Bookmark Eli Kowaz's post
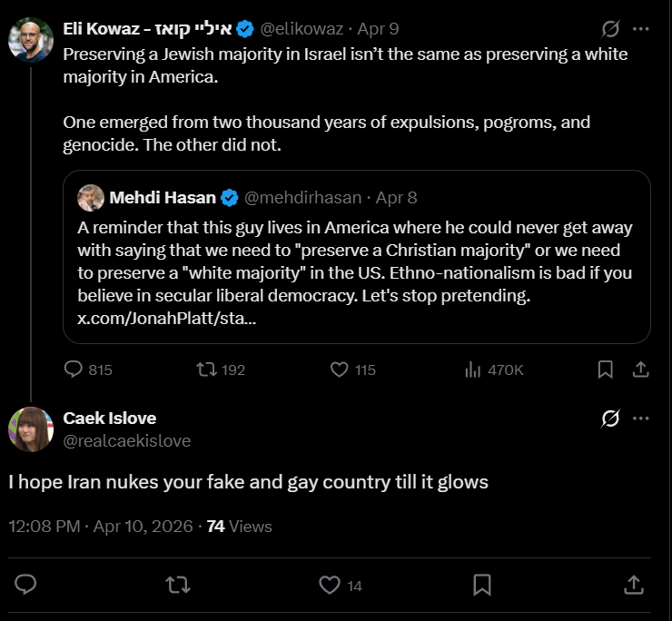Image resolution: width=672 pixels, height=621 pixels. pyautogui.click(x=605, y=370)
